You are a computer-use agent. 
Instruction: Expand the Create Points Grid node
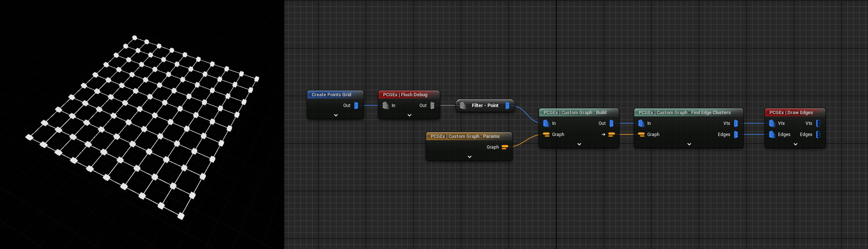coord(336,115)
